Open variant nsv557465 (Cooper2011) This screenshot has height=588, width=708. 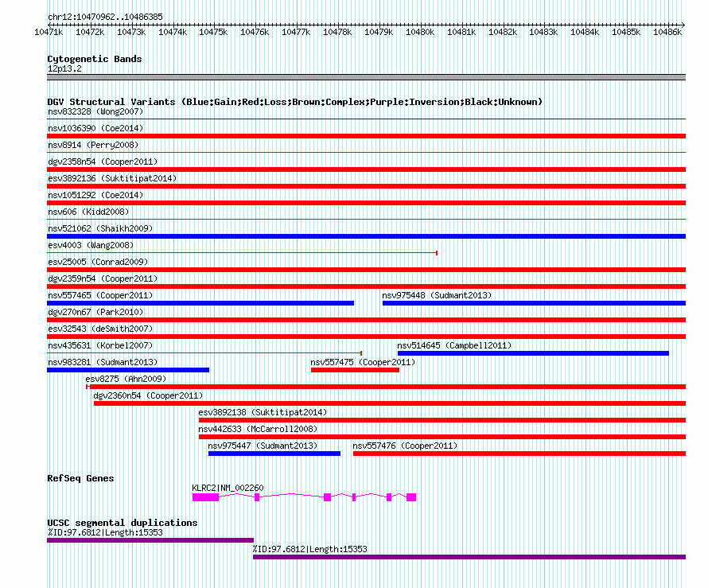pos(100,295)
